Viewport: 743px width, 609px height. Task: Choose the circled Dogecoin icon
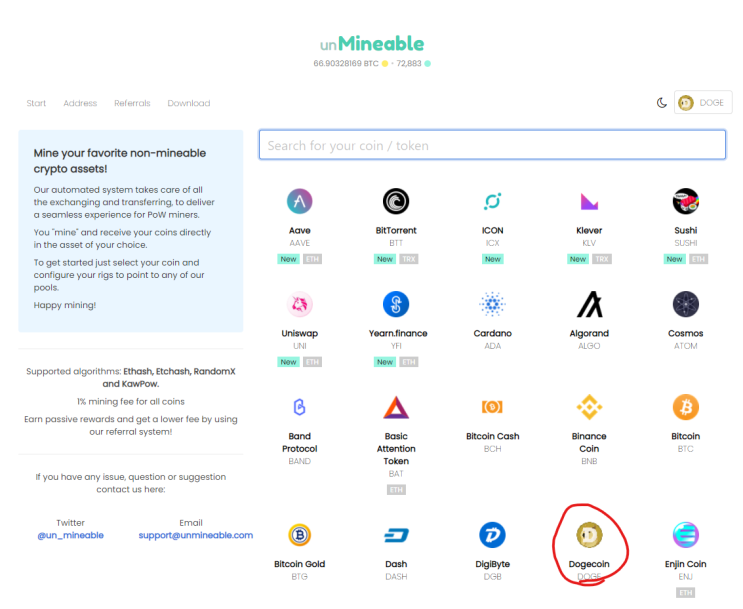[x=589, y=535]
